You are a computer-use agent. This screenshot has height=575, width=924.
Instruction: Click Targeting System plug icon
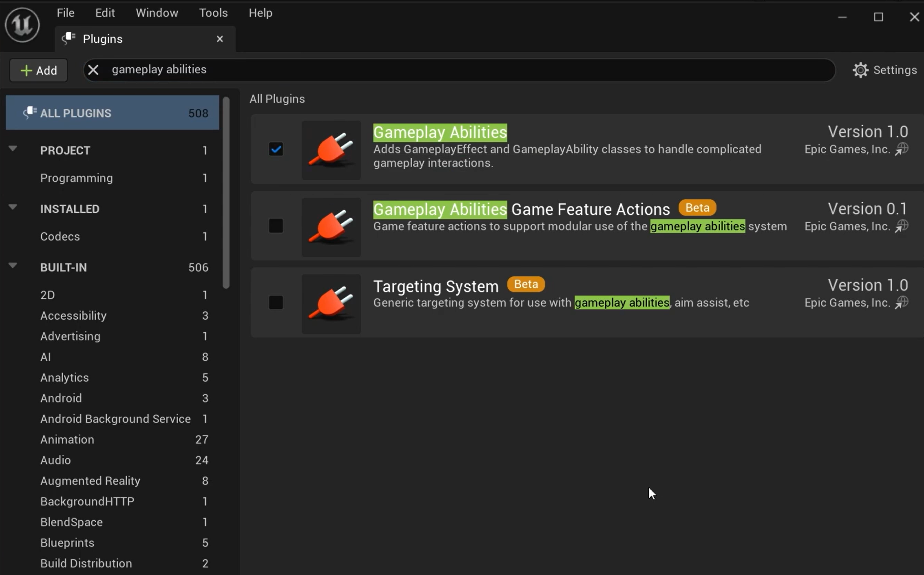[331, 304]
